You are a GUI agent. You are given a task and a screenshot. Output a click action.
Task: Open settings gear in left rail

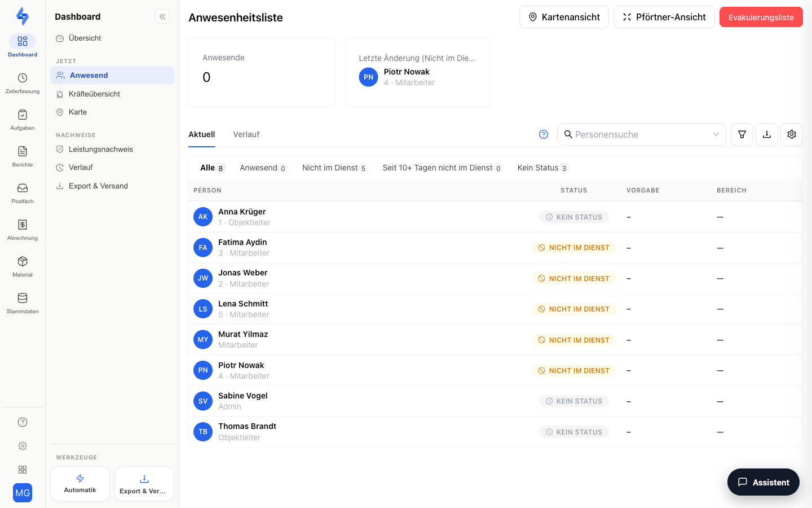click(x=23, y=446)
